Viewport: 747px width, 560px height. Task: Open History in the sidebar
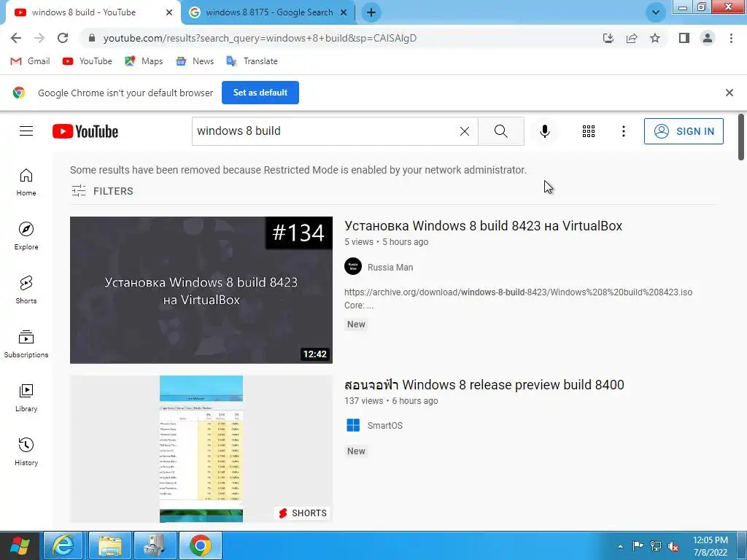[x=26, y=451]
